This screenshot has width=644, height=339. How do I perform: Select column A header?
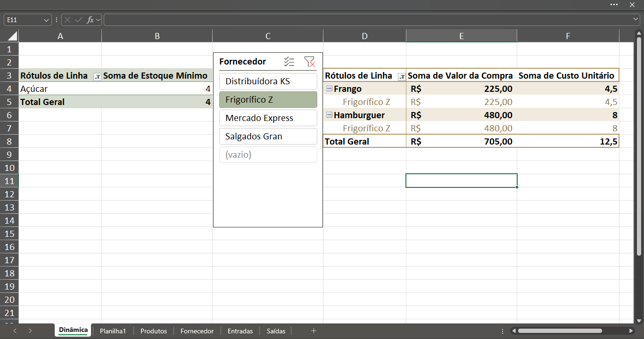tap(60, 36)
